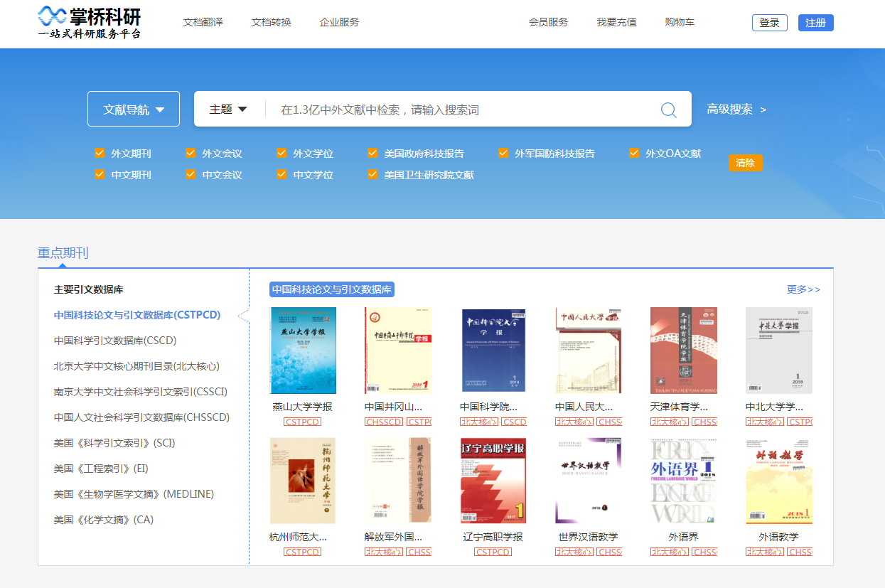Click the 掌桥科研 logo
885x588 pixels.
(x=90, y=22)
